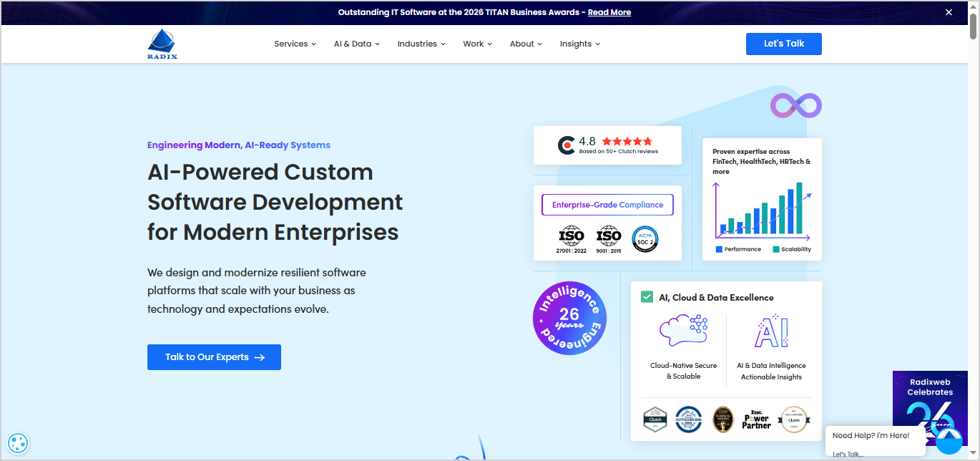980x461 pixels.
Task: Click the platinum winner award badge
Action: tap(723, 419)
